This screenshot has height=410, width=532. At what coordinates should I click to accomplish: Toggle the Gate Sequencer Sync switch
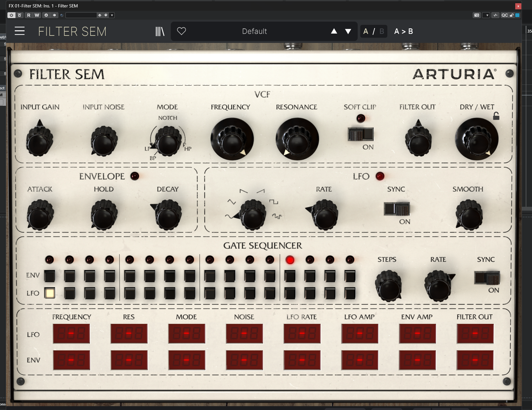pyautogui.click(x=487, y=278)
